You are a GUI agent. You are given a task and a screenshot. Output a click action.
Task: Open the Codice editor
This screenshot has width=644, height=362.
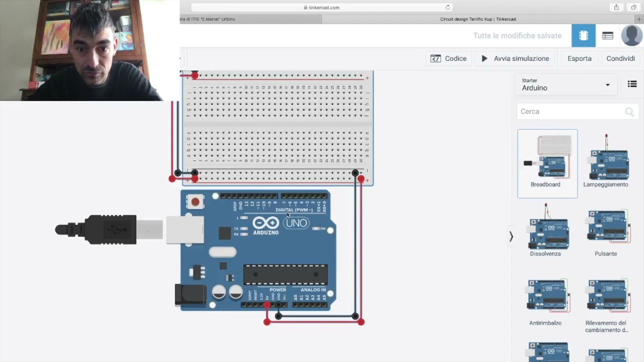[449, 58]
